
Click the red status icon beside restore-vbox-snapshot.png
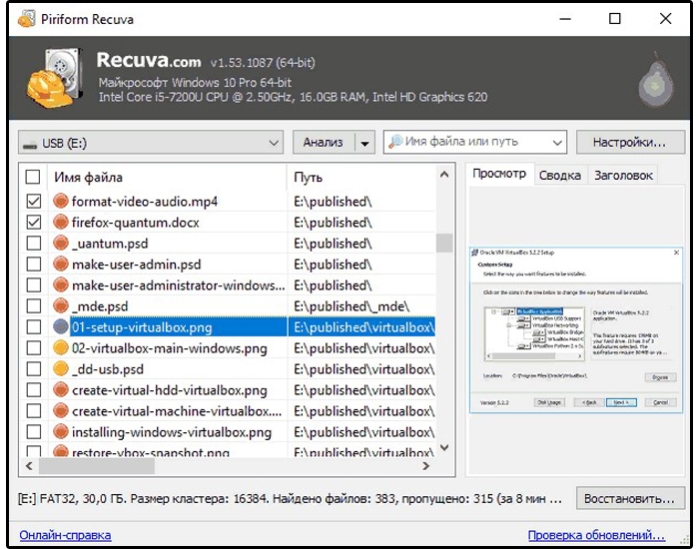61,451
